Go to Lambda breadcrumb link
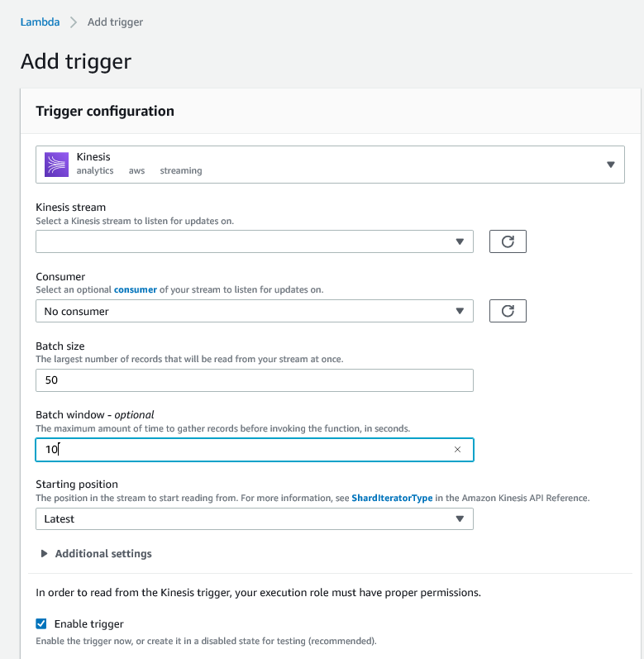 coord(40,22)
